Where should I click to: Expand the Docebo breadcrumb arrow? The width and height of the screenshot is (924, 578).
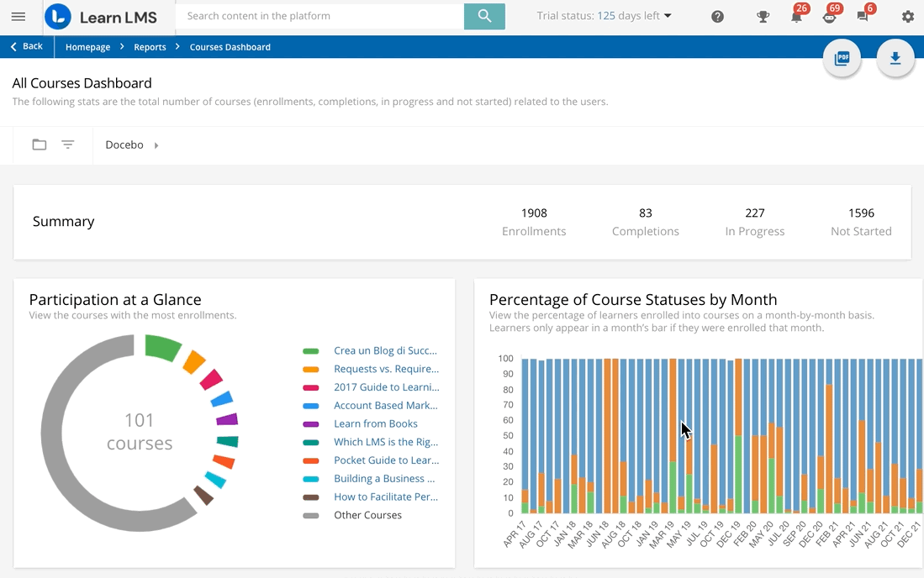pyautogui.click(x=155, y=144)
